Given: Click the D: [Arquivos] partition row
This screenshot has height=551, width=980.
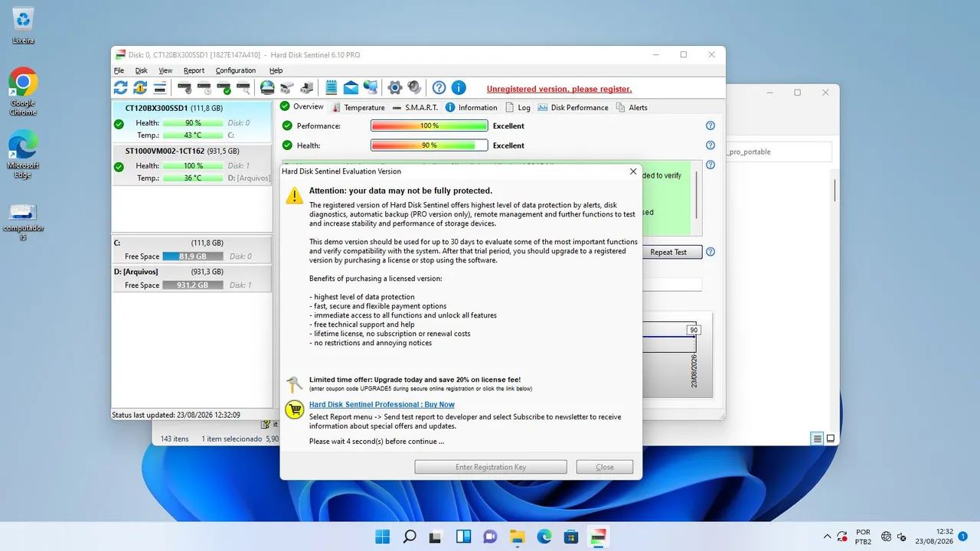Looking at the screenshot, I should click(x=192, y=278).
